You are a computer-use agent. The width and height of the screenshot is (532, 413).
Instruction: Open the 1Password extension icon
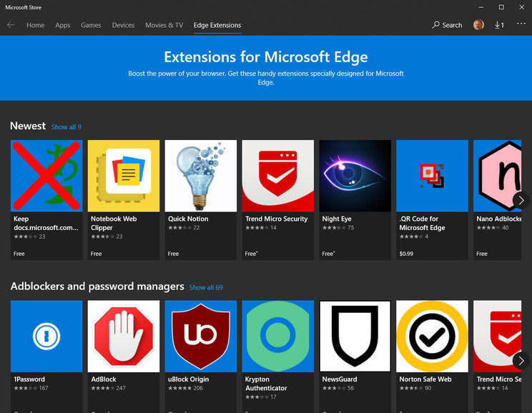[46, 336]
